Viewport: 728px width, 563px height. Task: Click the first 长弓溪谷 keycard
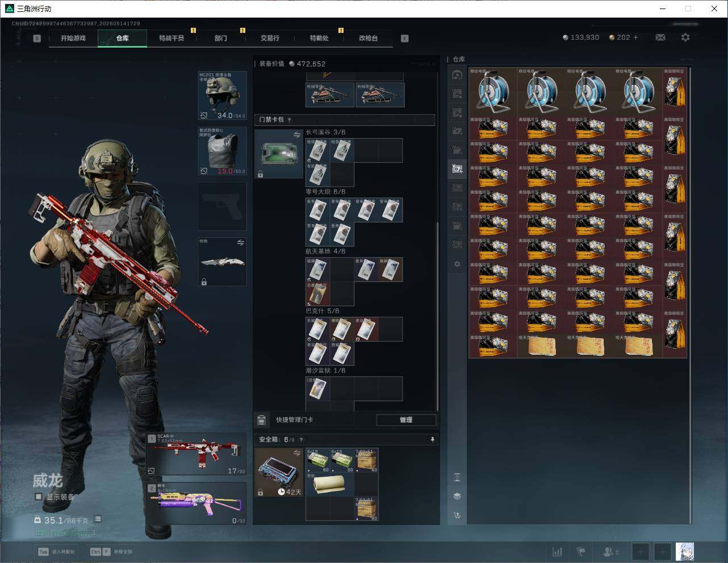[x=318, y=150]
